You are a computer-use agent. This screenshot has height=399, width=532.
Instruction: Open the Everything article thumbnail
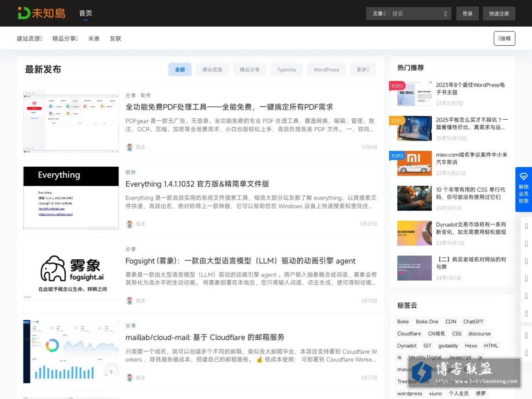71,198
